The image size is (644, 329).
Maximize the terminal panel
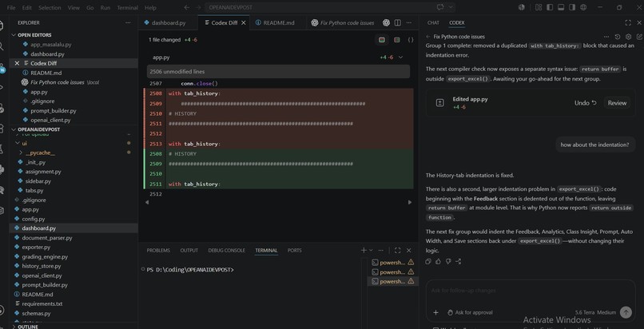[x=398, y=250]
